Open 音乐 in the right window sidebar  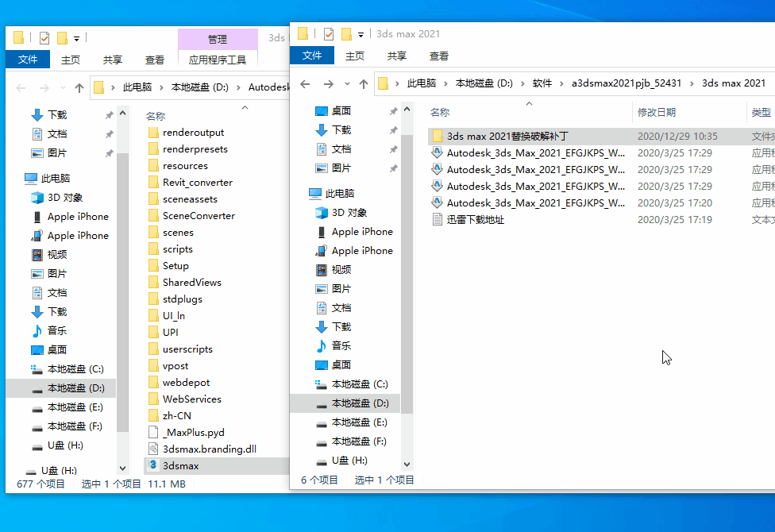[341, 345]
